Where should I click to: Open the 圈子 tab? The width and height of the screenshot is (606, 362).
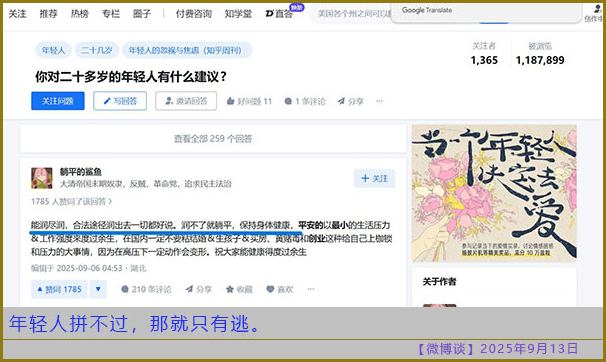tap(141, 14)
